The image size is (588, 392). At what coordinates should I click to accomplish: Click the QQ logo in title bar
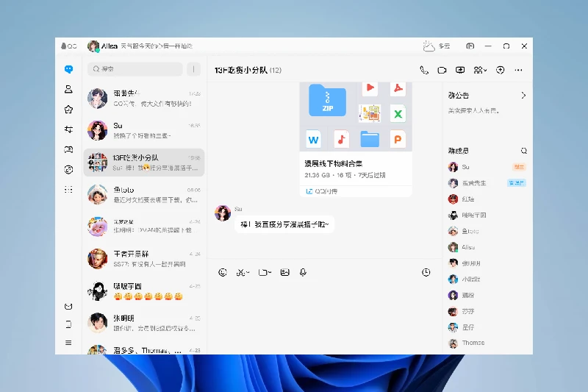click(x=68, y=46)
